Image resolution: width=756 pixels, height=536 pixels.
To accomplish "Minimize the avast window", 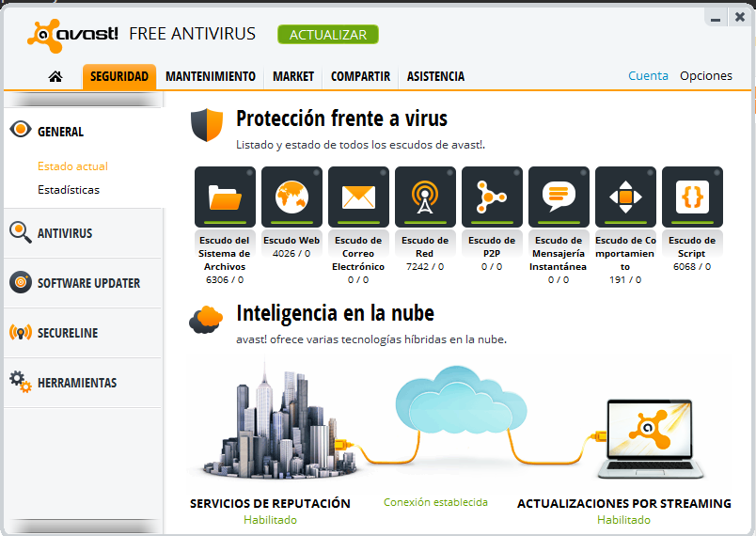I will coord(716,18).
